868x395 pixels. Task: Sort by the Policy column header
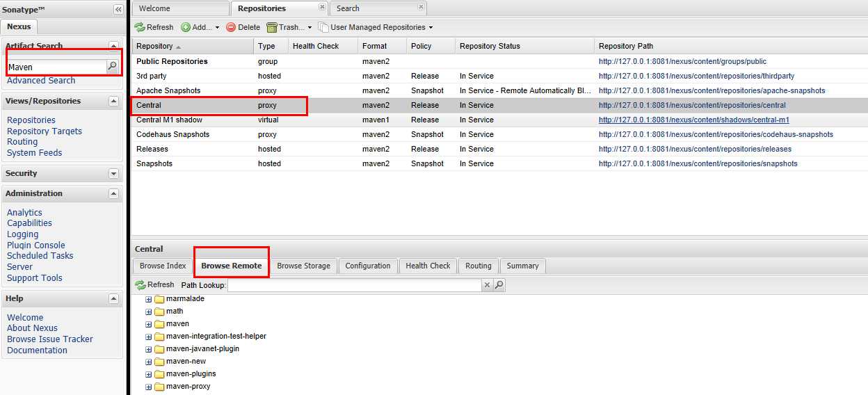(x=431, y=46)
